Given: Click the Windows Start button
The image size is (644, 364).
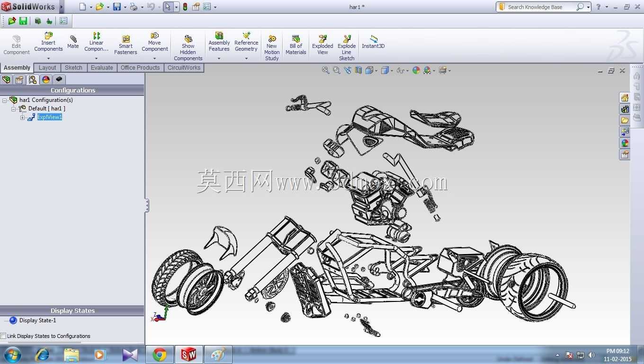Looking at the screenshot, I should [12, 355].
